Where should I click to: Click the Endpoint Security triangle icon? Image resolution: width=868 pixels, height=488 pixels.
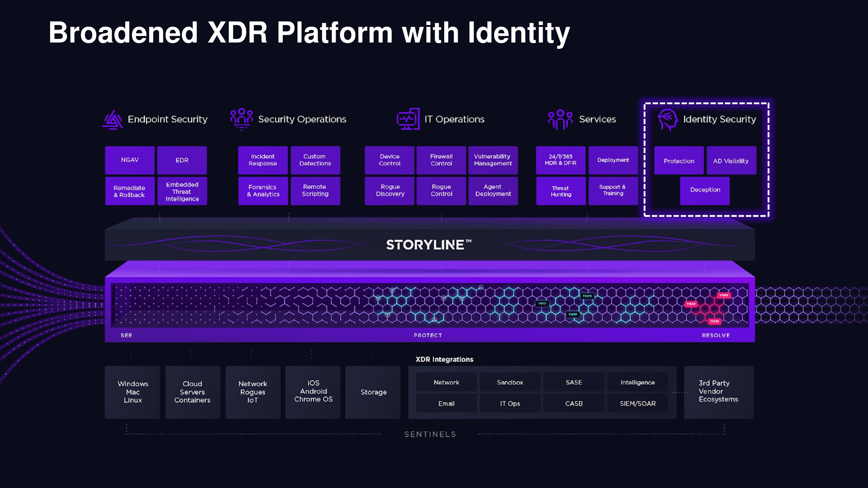113,120
